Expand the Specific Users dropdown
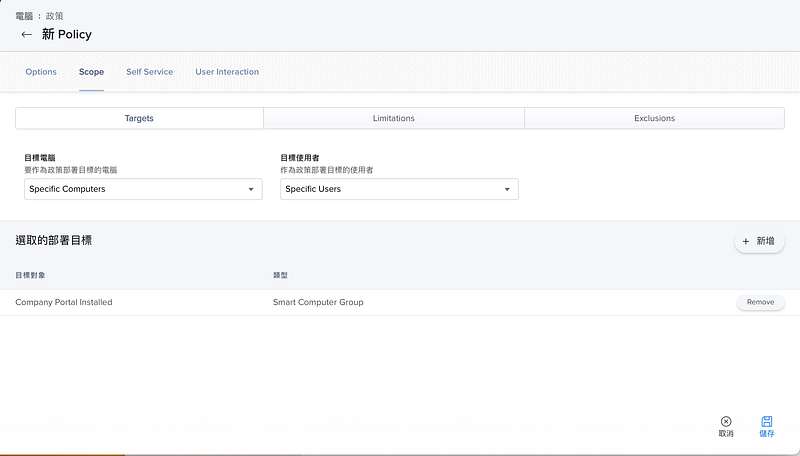The height and width of the screenshot is (456, 800). click(x=399, y=189)
